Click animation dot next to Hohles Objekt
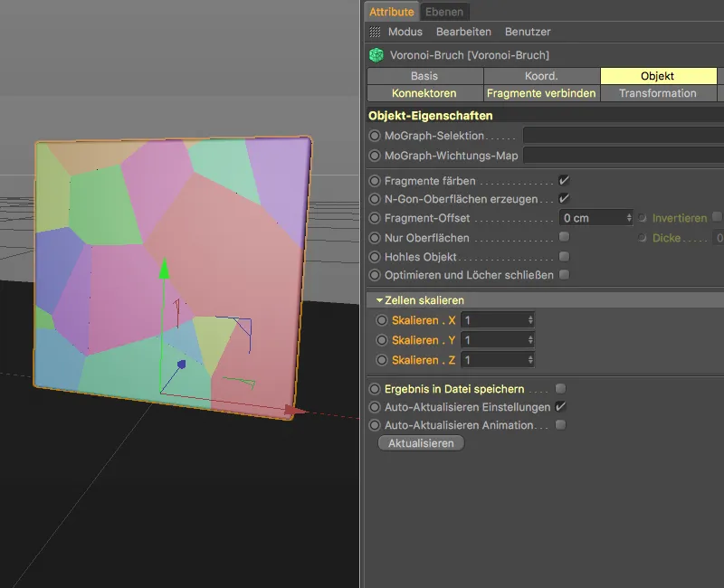The width and height of the screenshot is (724, 588). (375, 257)
